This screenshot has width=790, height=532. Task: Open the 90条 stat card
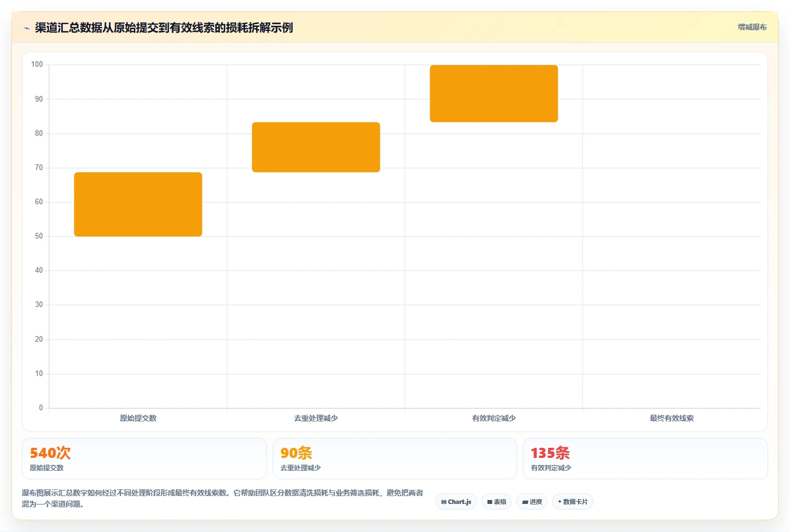[x=394, y=458]
